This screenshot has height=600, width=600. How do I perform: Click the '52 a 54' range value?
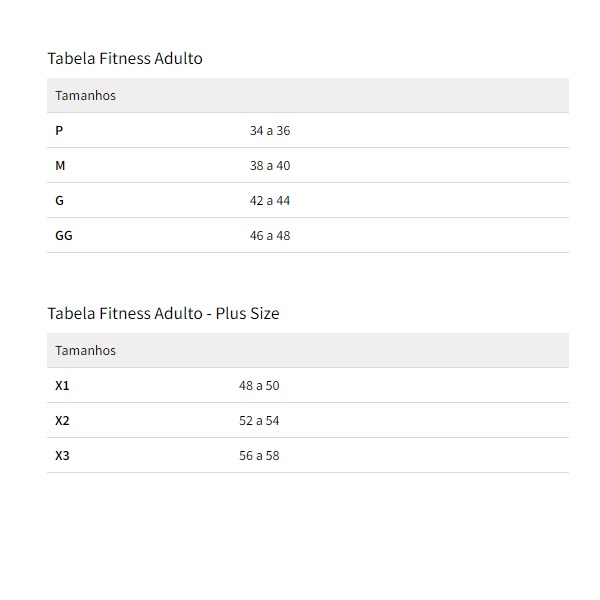tap(259, 421)
